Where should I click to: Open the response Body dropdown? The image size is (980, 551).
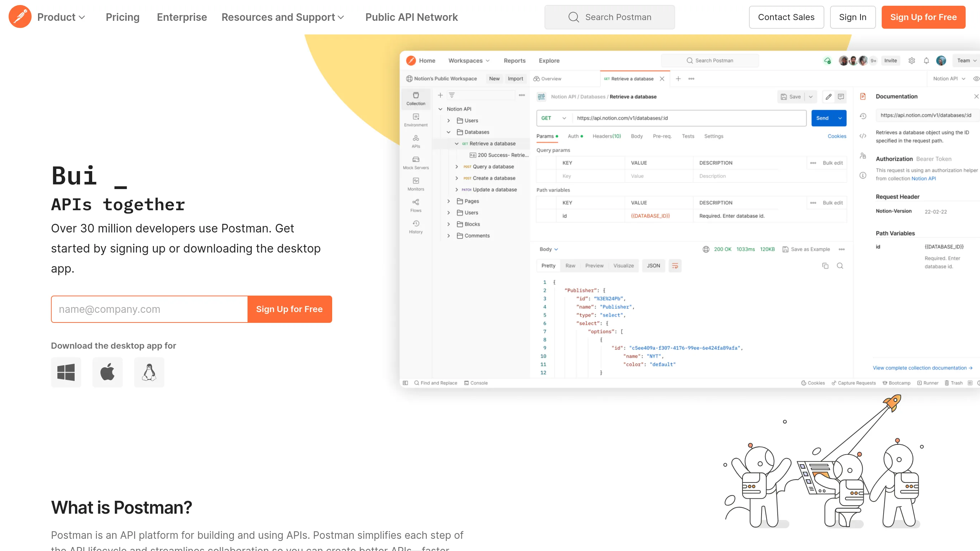[548, 249]
